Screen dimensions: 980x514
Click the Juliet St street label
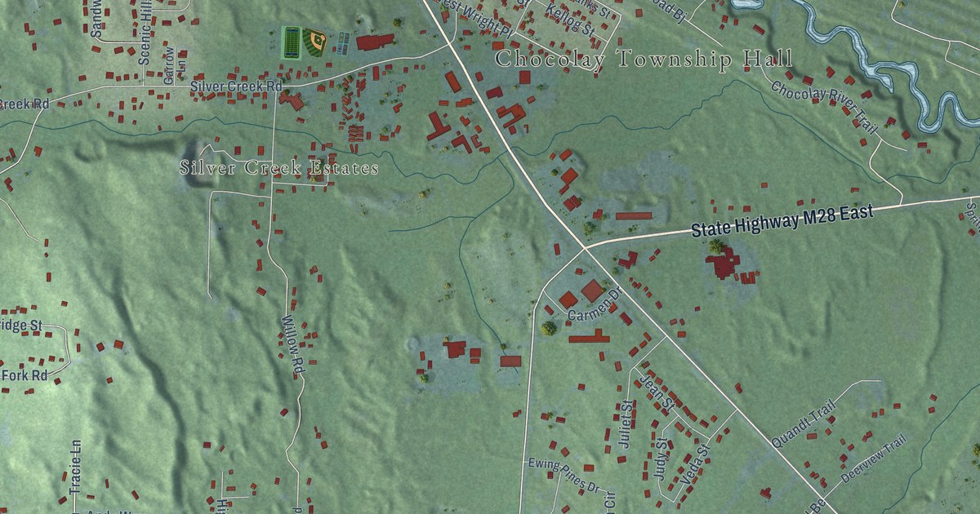click(x=626, y=424)
